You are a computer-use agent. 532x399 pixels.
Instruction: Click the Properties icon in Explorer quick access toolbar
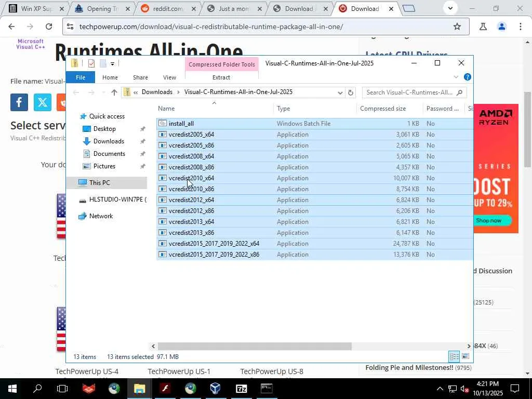pos(91,63)
